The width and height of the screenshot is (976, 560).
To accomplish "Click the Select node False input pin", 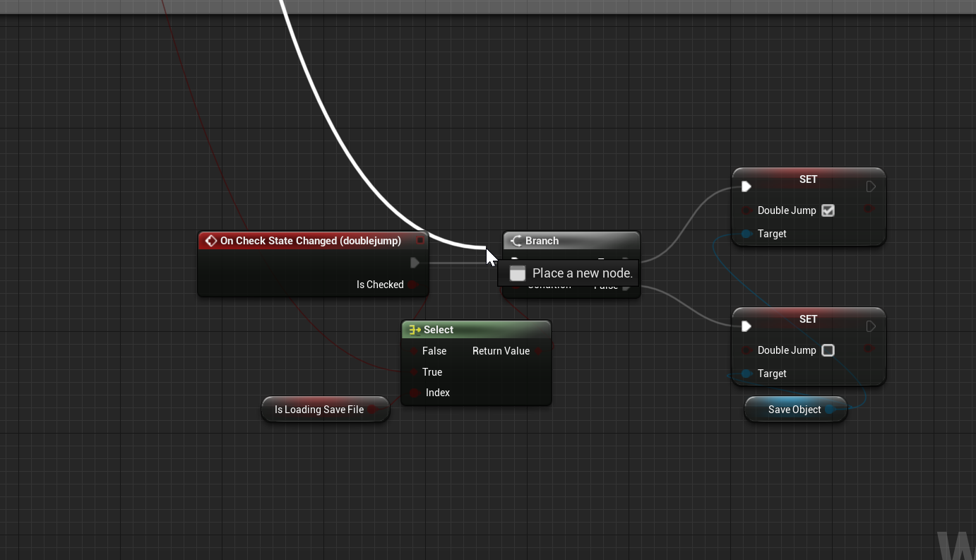I will (x=414, y=351).
